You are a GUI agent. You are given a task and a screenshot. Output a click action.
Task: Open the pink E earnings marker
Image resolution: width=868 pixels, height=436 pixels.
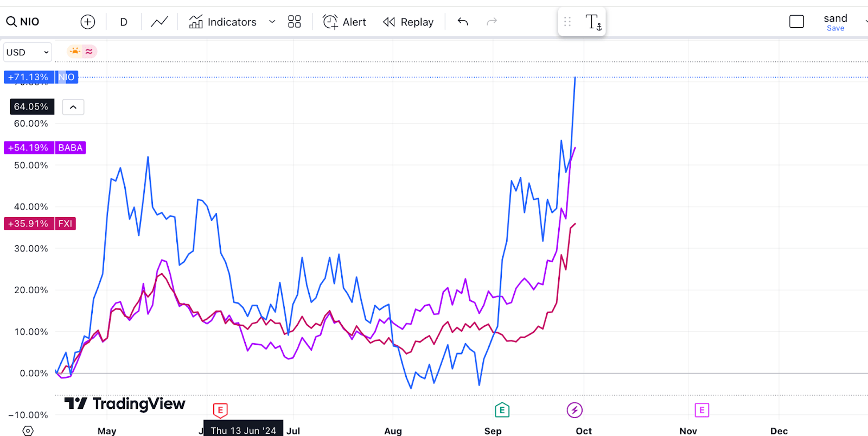(702, 410)
